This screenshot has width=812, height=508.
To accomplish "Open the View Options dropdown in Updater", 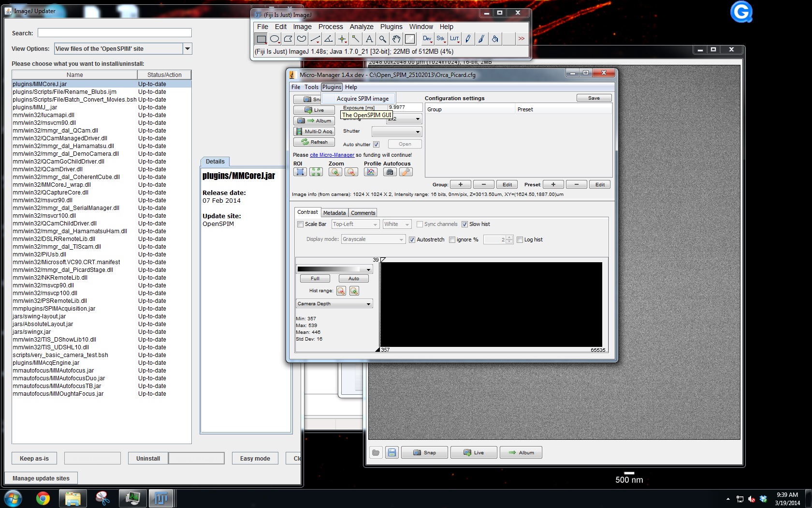I will click(188, 48).
